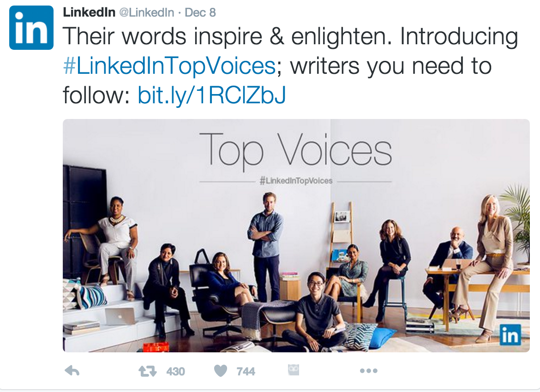Follow the bit.ly/1RClZbJ link
Viewport: 540px width, 392px height.
tap(212, 95)
